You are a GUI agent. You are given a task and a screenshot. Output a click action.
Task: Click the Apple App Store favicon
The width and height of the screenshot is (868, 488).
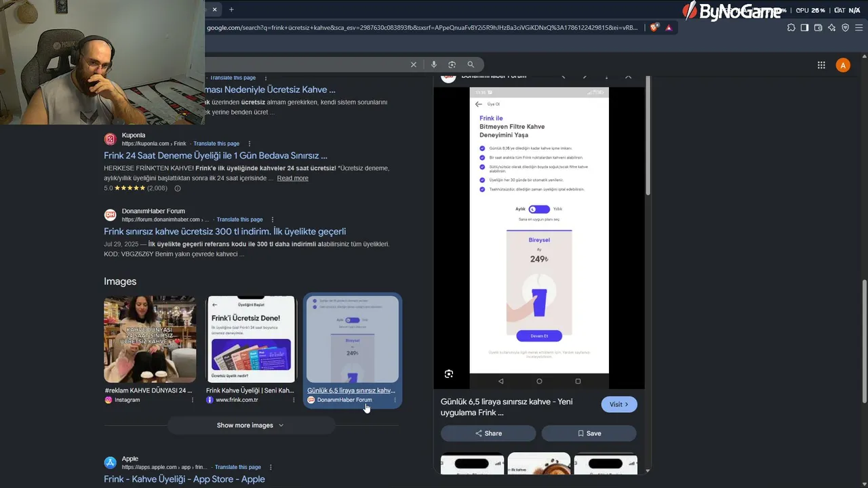point(110,463)
